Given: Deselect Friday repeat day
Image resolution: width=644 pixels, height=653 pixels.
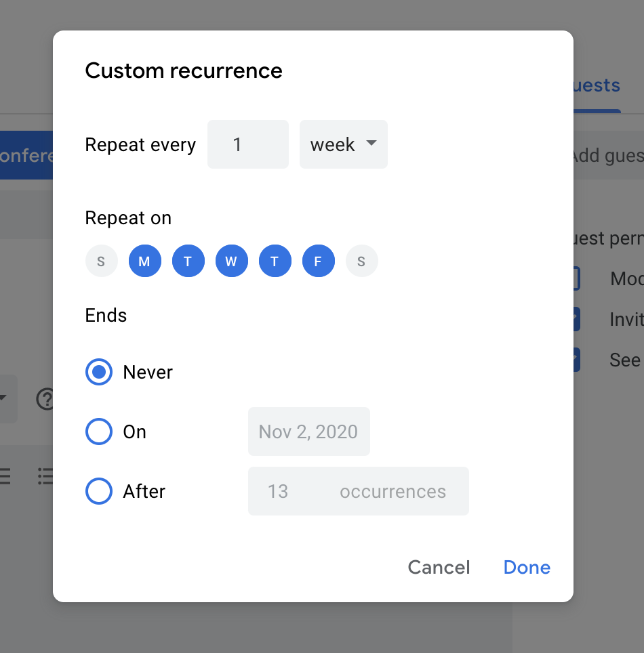Looking at the screenshot, I should point(318,261).
